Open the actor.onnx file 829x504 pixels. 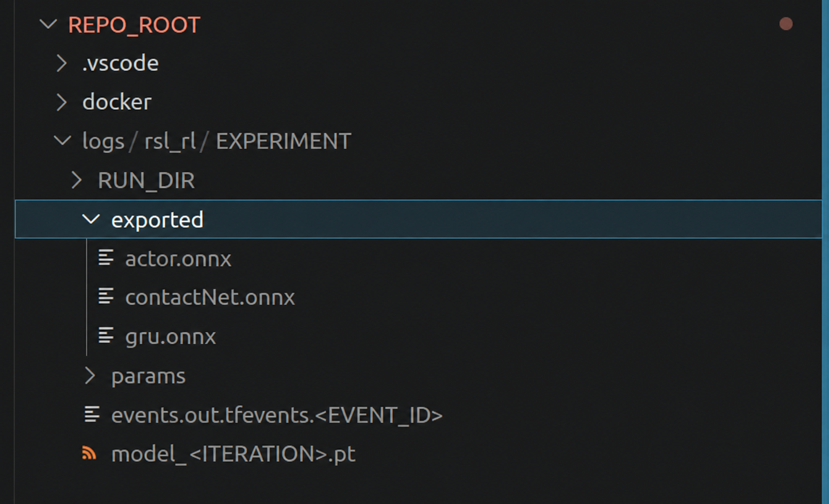point(178,259)
